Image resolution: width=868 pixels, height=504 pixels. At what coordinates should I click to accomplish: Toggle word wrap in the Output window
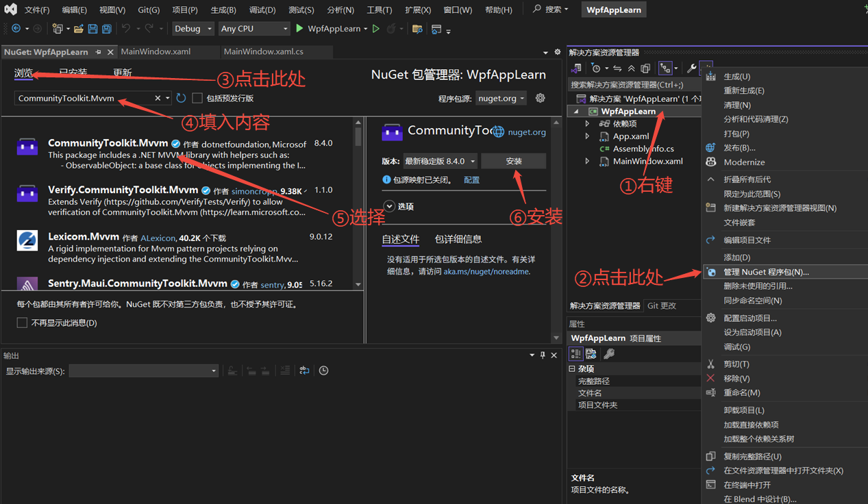click(304, 370)
